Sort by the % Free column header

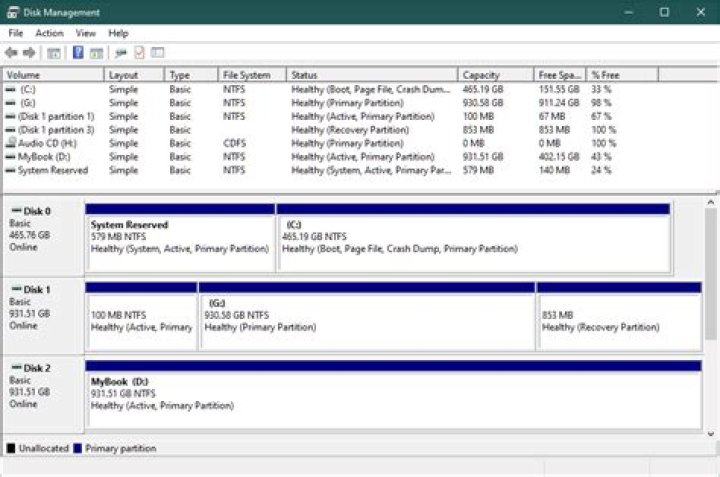623,75
